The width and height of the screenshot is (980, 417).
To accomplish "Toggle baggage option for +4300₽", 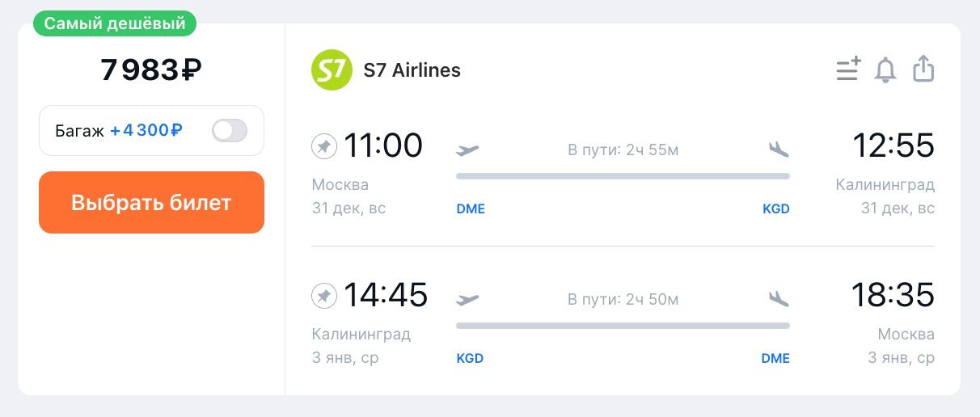I will (x=230, y=130).
